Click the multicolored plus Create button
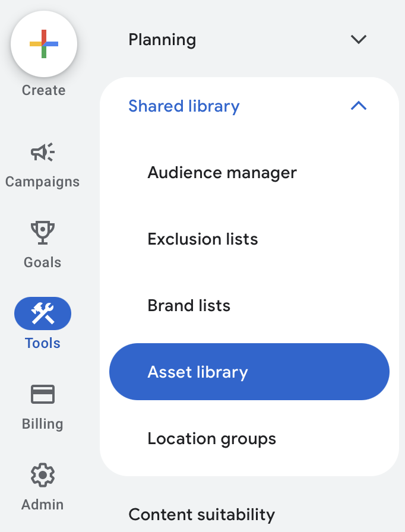Image resolution: width=405 pixels, height=532 pixels. click(x=44, y=44)
